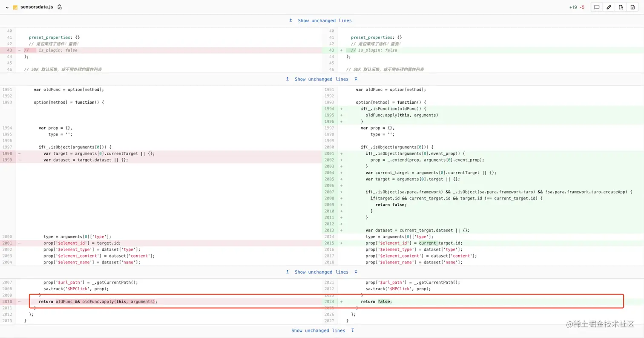Click the expand file icon beside the pencil
Image resolution: width=644 pixels, height=338 pixels.
(621, 7)
